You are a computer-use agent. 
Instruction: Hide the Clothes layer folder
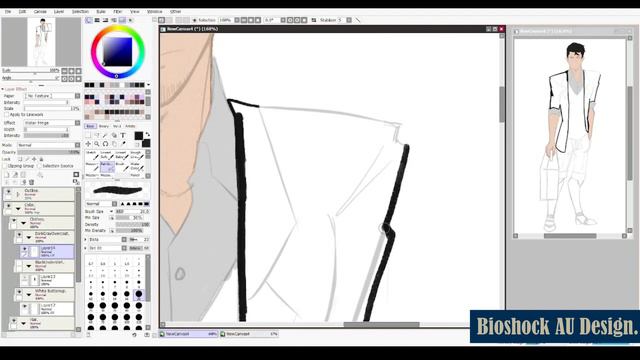pos(13,220)
